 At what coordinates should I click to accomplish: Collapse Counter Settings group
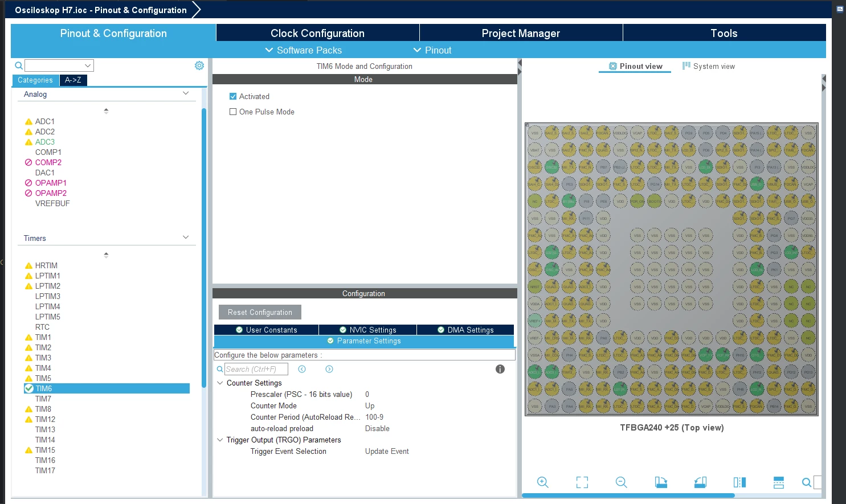(220, 383)
